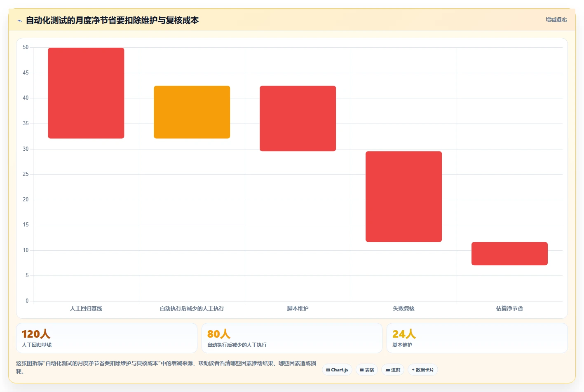Open the 120人 人工回归基线 card
Screen dimensions: 584x392
pyautogui.click(x=107, y=338)
